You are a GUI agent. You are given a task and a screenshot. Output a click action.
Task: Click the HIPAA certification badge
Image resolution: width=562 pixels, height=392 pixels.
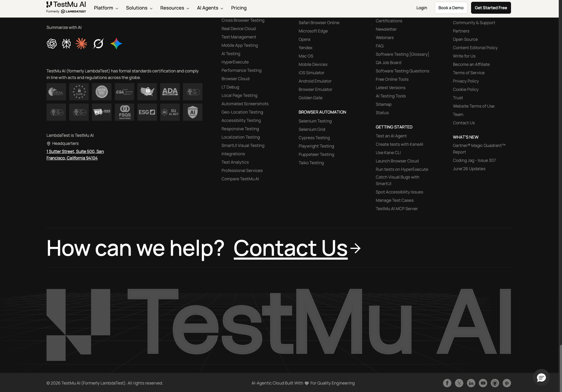coord(56,92)
